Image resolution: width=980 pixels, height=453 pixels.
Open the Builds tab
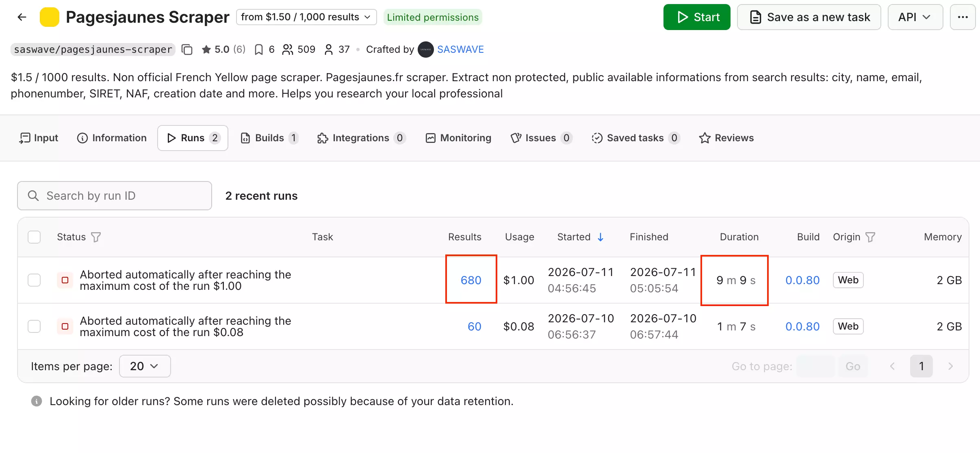point(269,138)
